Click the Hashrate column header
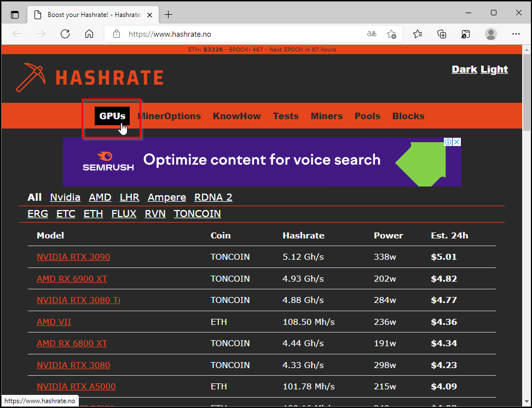 pyautogui.click(x=303, y=235)
